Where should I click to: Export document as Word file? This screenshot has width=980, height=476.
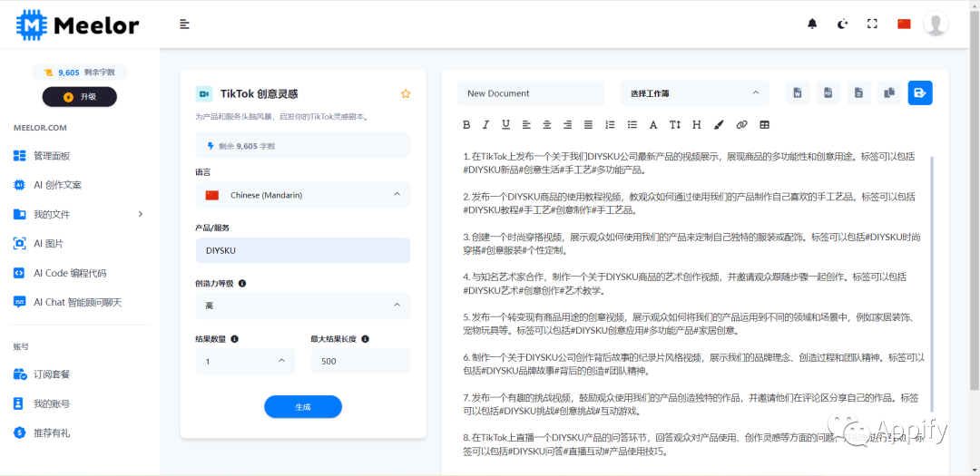[798, 93]
